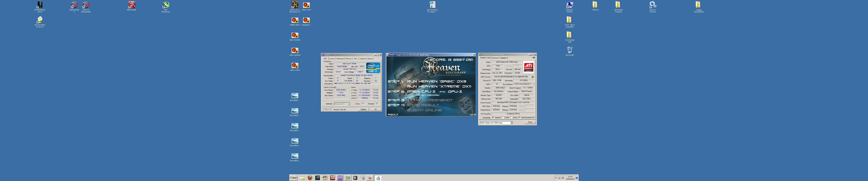The image size is (868, 181).
Task: Open New benching PC results spreadsheet
Action: tap(432, 7)
